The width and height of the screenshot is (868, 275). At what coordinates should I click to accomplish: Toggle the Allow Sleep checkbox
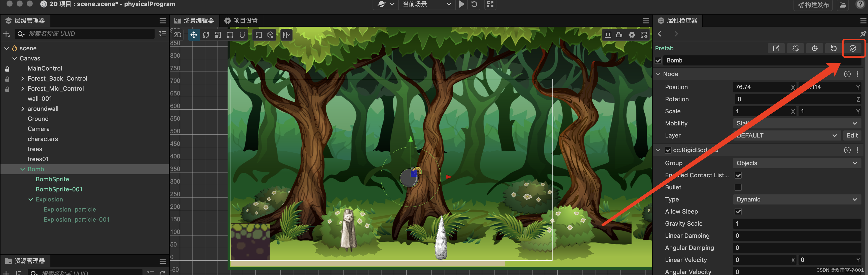738,212
